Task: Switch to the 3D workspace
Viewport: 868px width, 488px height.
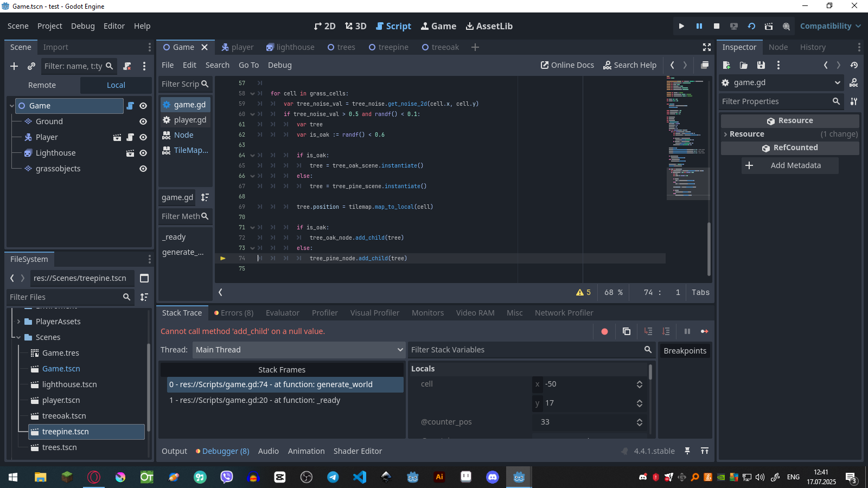Action: [x=356, y=26]
